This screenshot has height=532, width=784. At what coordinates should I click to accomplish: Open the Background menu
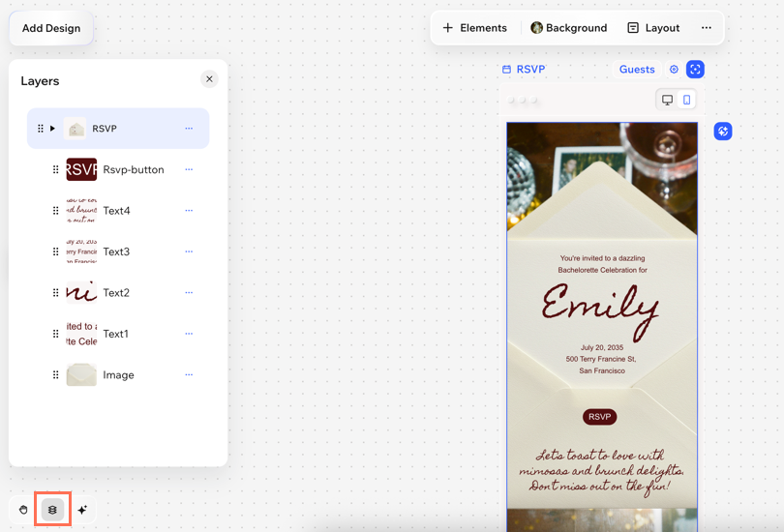pos(569,28)
